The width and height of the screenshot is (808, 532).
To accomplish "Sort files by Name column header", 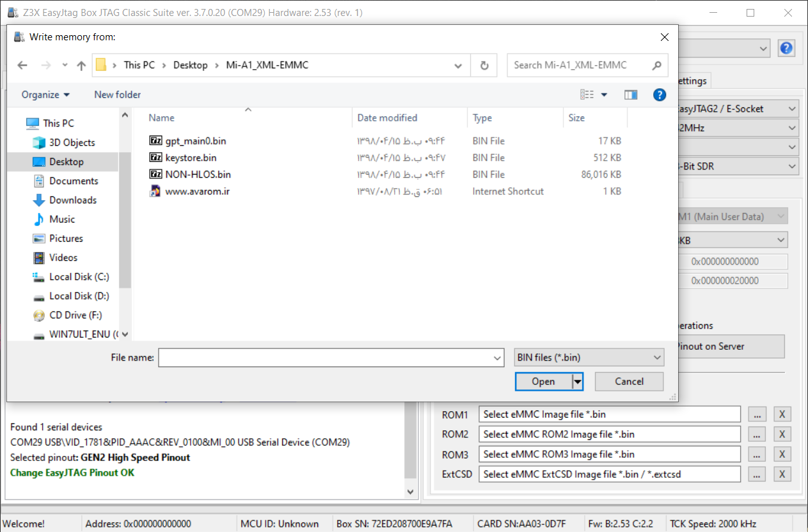I will pos(161,118).
